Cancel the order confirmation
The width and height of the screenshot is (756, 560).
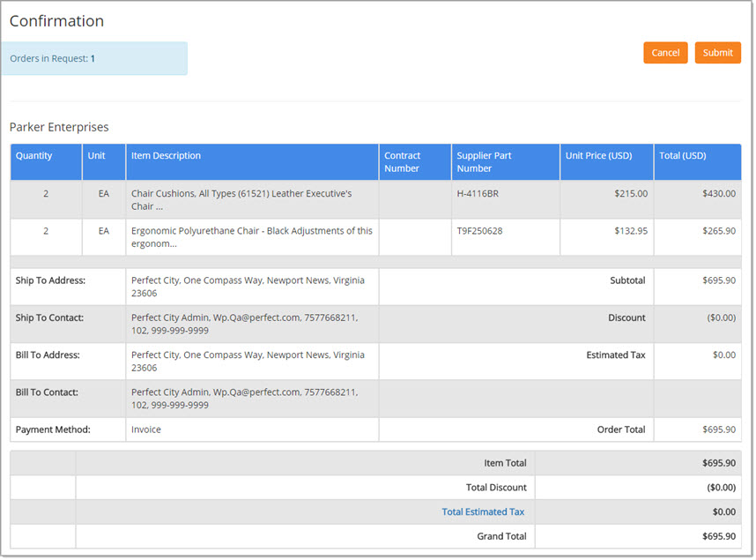665,53
